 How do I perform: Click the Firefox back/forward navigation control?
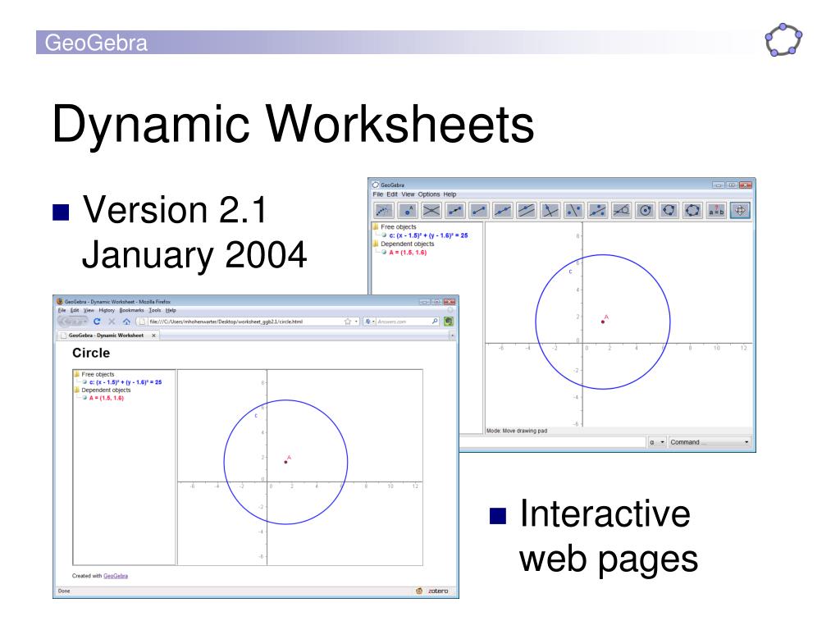tap(72, 322)
